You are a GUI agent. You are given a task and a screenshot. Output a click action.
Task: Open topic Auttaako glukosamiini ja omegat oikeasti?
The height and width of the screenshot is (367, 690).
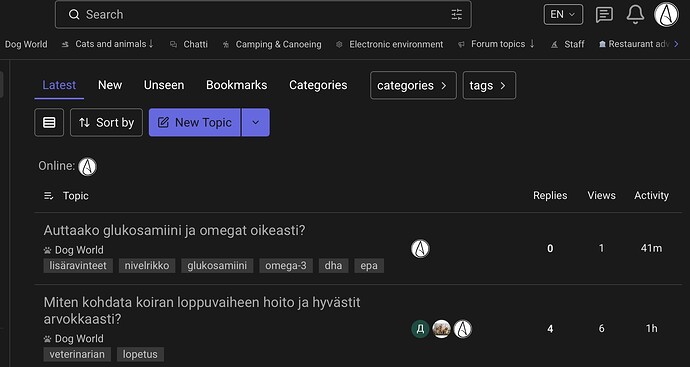point(174,230)
